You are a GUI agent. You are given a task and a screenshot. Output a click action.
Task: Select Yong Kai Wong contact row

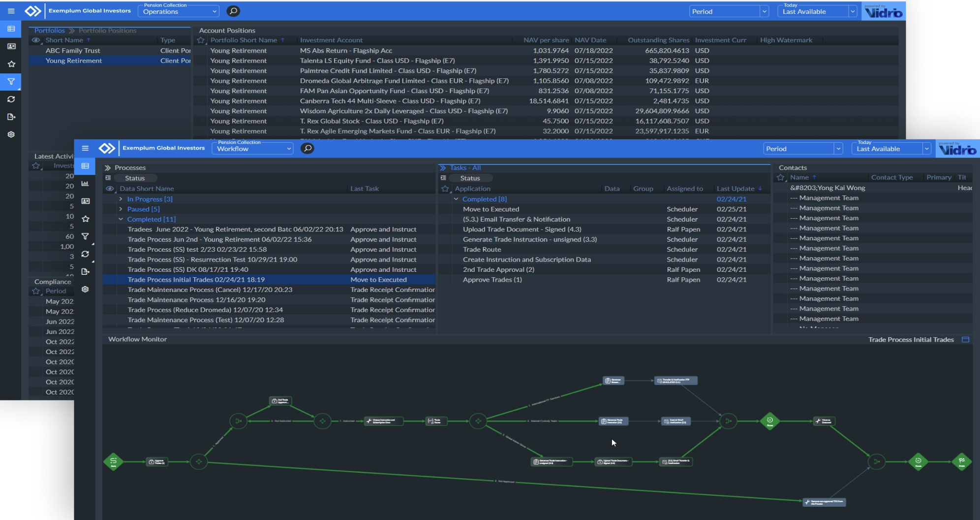[x=873, y=188]
